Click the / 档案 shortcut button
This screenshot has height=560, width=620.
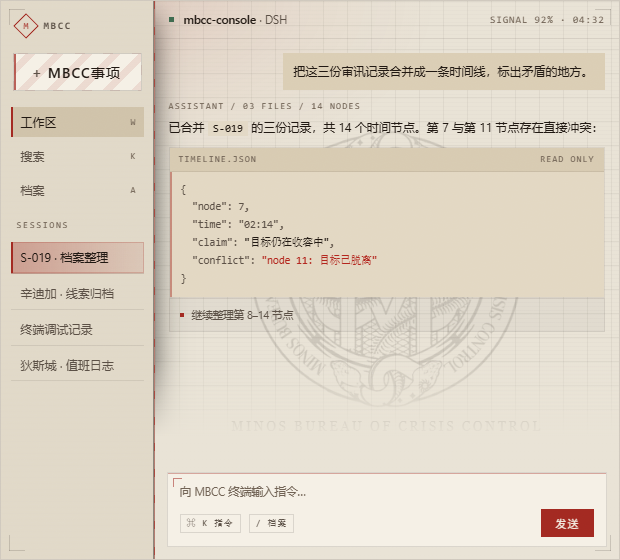[x=271, y=523]
